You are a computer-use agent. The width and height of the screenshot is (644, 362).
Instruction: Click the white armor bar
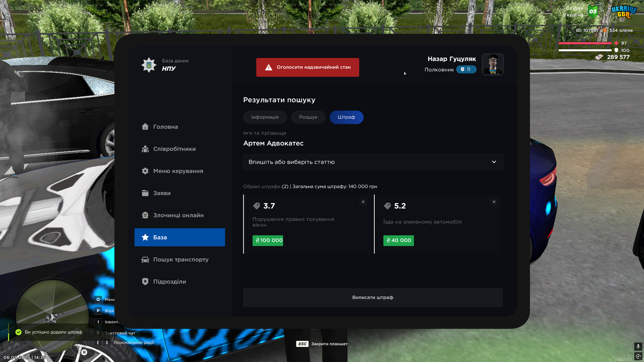pyautogui.click(x=585, y=50)
